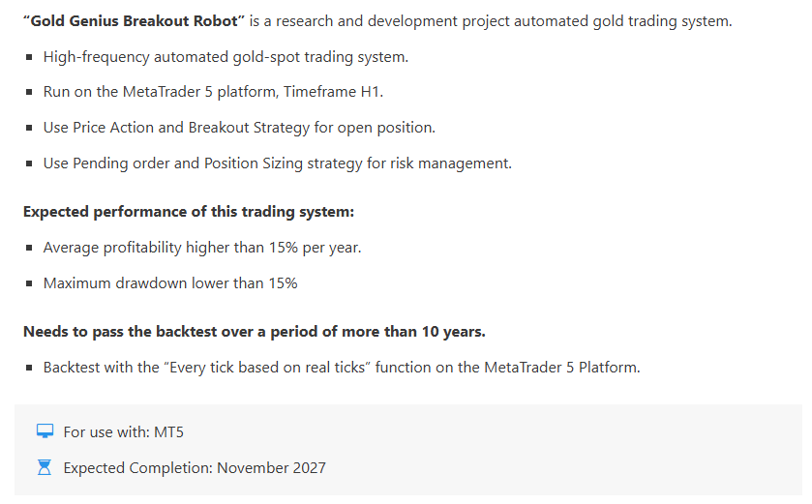This screenshot has height=504, width=812.
Task: Click the bullet before Maximum drawdown line
Action: click(29, 284)
